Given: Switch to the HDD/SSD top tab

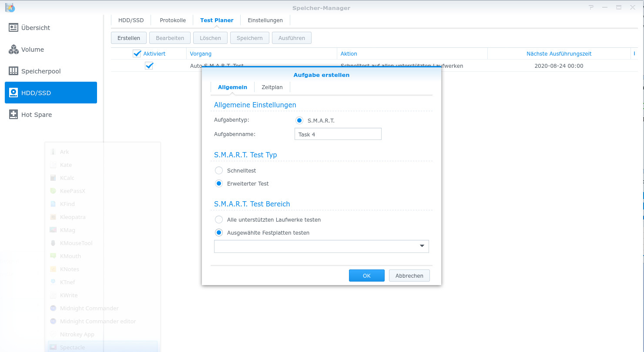Looking at the screenshot, I should (x=131, y=20).
